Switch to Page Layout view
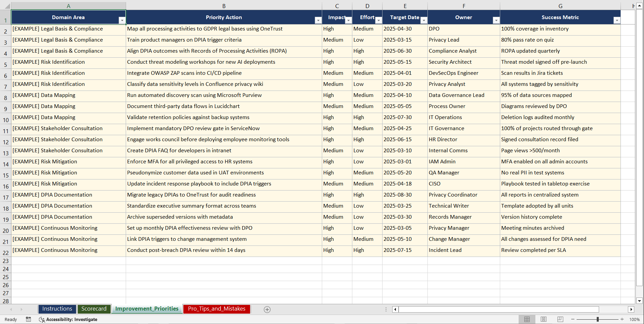644x324 pixels. tap(543, 319)
